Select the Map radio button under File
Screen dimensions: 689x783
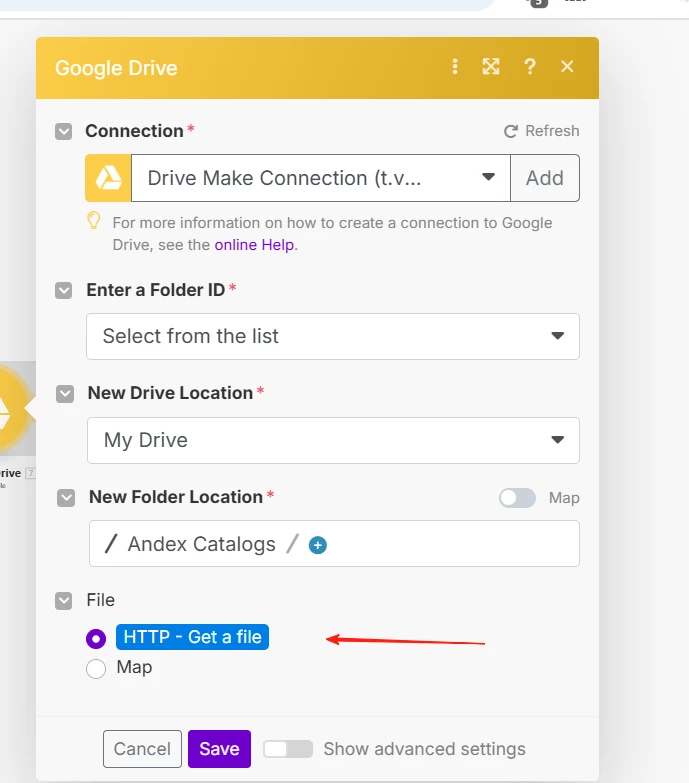(96, 669)
